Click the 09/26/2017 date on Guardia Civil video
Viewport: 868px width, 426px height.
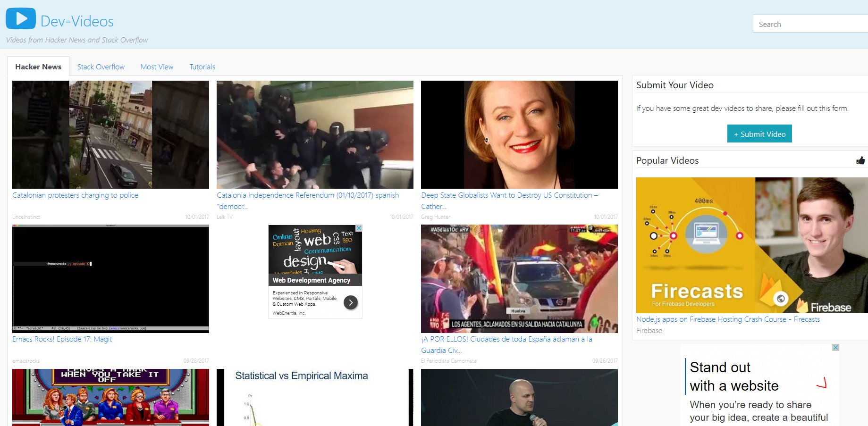pos(605,361)
